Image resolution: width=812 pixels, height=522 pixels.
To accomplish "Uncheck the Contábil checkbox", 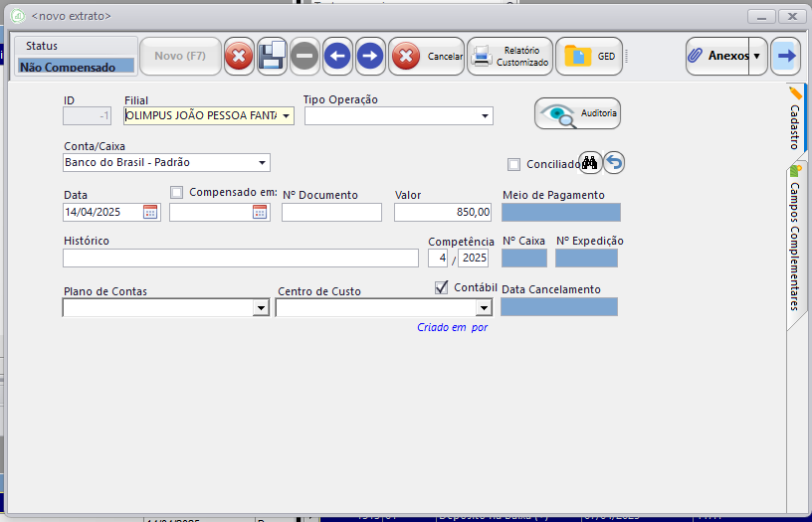I will pyautogui.click(x=441, y=287).
